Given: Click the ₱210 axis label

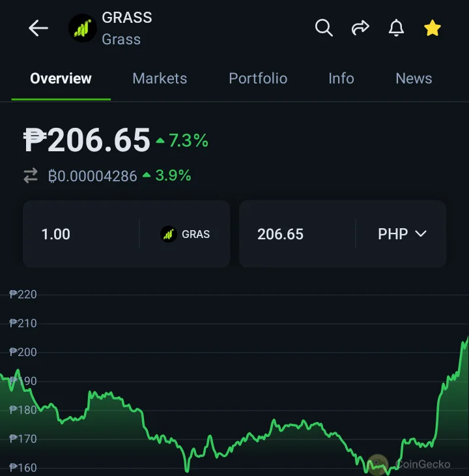Looking at the screenshot, I should click(x=23, y=323).
